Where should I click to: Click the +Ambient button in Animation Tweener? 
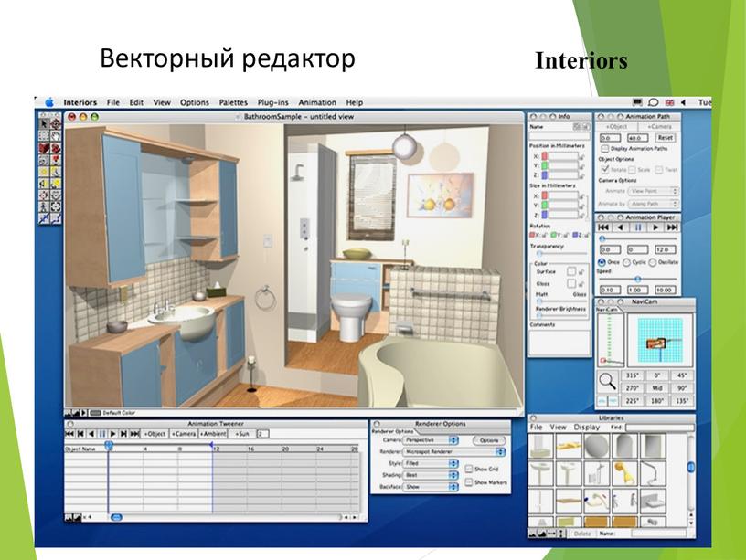pyautogui.click(x=212, y=434)
